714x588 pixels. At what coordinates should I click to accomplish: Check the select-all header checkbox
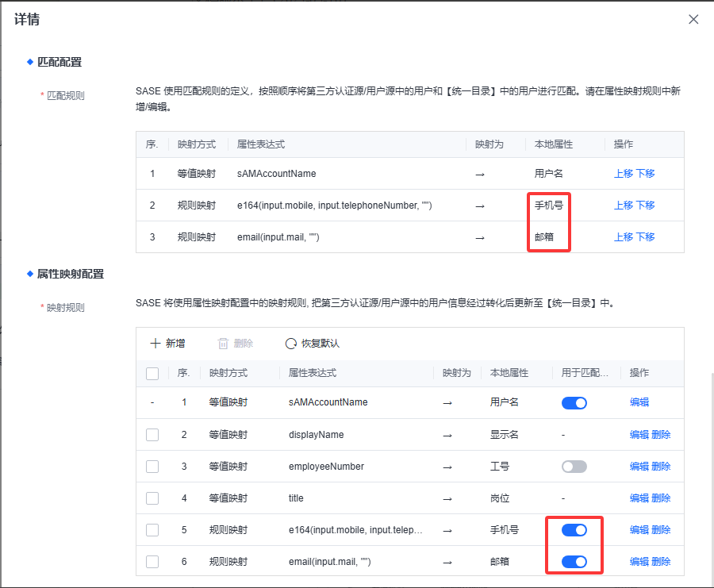(x=152, y=373)
